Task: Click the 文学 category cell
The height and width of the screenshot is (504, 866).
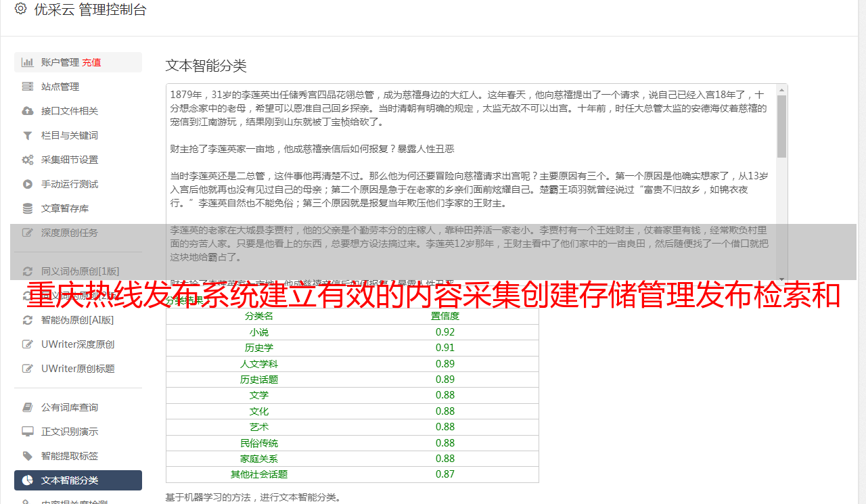Action: pyautogui.click(x=259, y=395)
